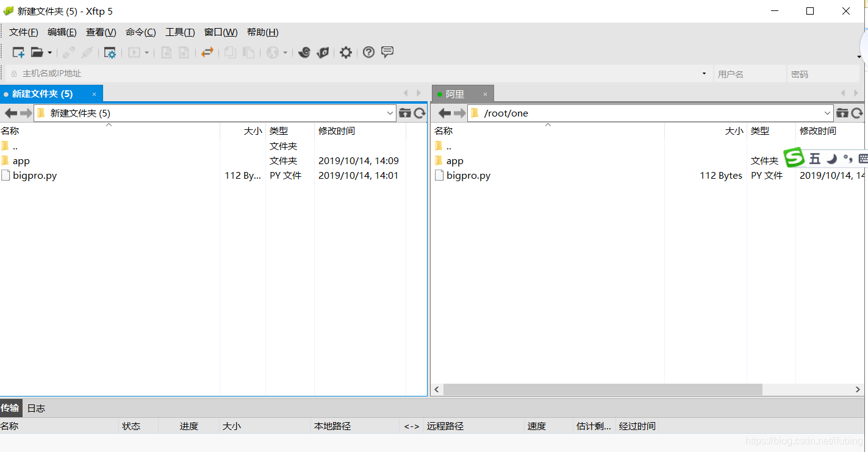Select the remote bigpro.py file
Image resolution: width=868 pixels, height=452 pixels.
(648, 176)
